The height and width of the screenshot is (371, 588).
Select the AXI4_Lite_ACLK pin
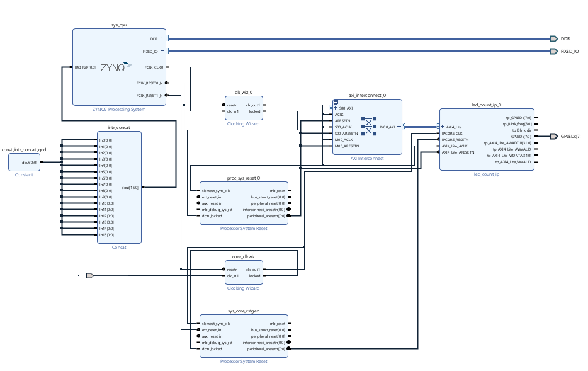[455, 146]
